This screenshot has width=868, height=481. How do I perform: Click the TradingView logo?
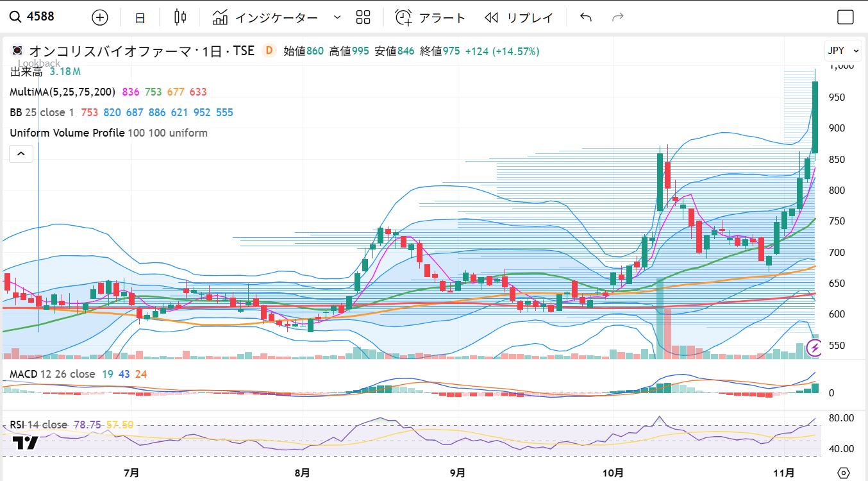point(25,443)
